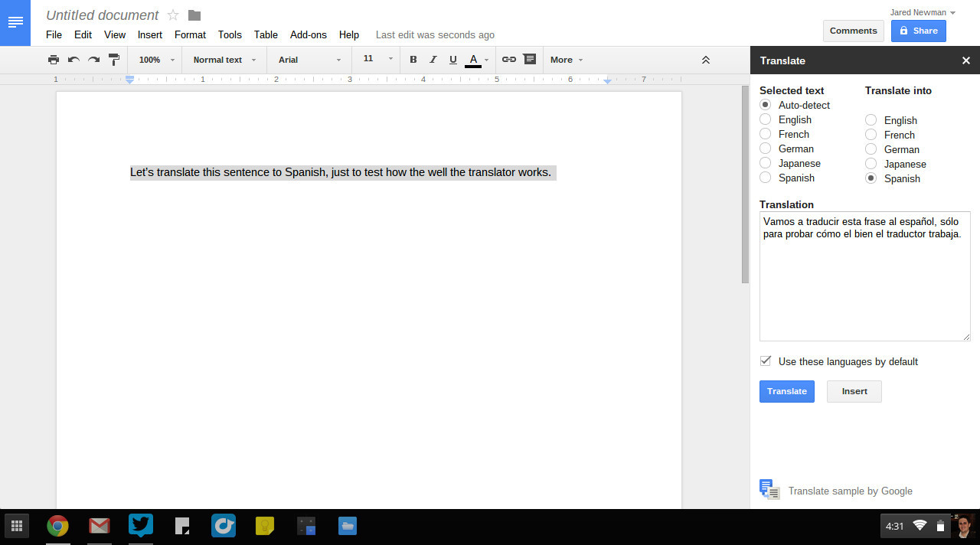Click the insert link icon
980x545 pixels.
coord(509,60)
